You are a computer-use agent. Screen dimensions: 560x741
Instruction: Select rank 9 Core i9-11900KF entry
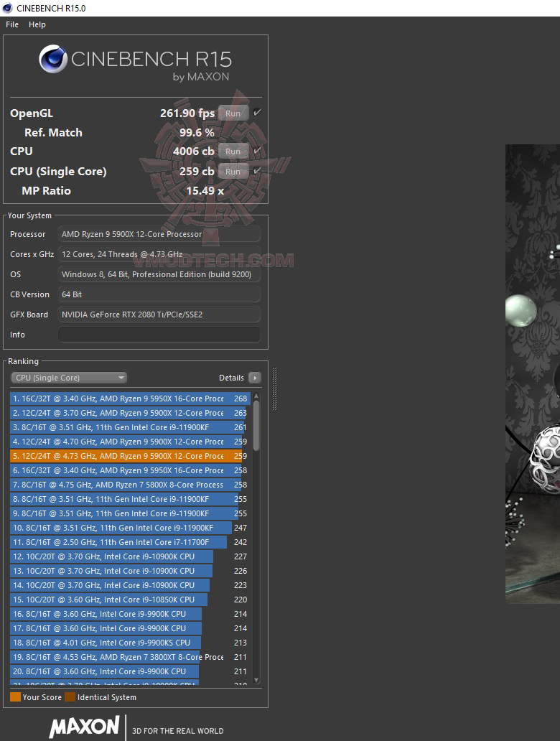click(130, 513)
